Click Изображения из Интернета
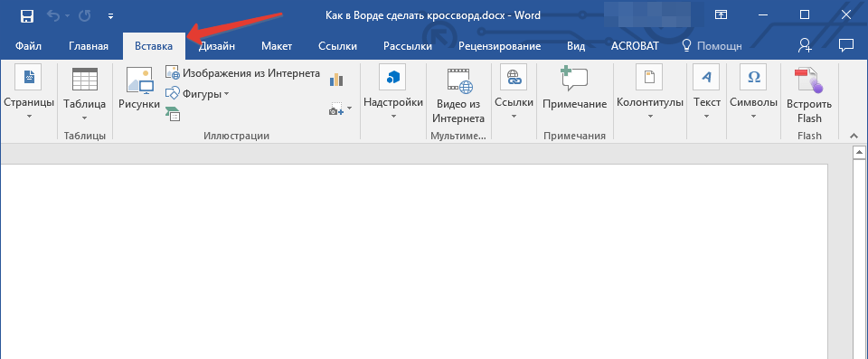 pos(243,73)
